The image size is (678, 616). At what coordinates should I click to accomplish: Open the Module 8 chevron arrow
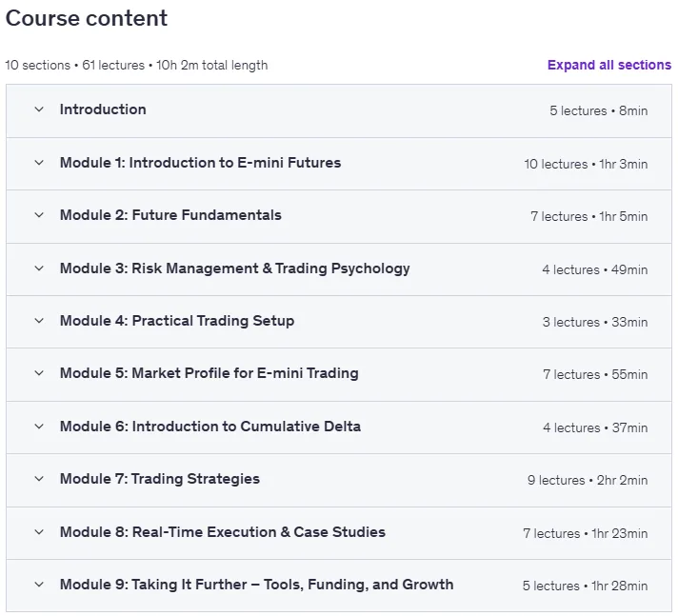[x=39, y=531]
